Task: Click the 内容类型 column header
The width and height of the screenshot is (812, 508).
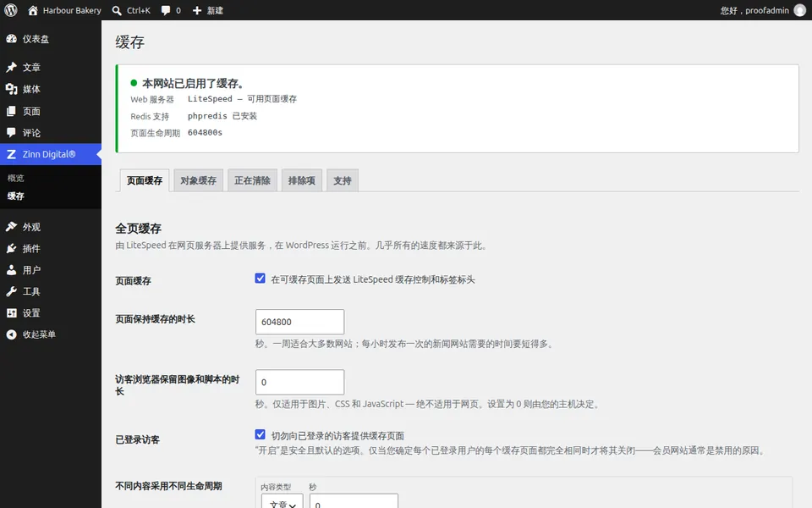Action: pos(276,488)
